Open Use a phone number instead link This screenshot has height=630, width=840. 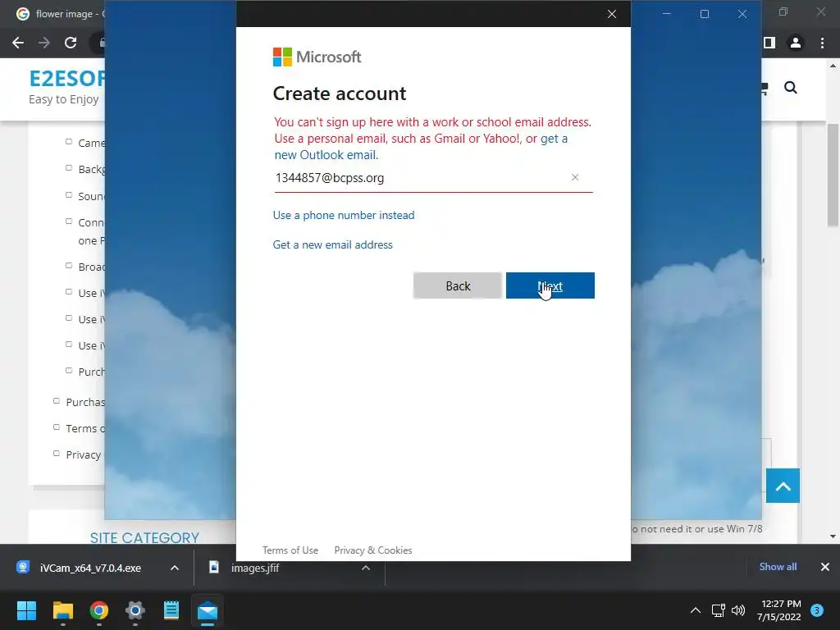coord(344,215)
